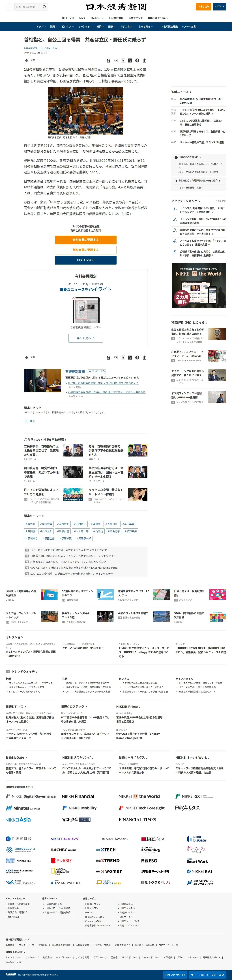This screenshot has height=980, width=232.
Task: Open top share/upload icon
Action: point(144,60)
